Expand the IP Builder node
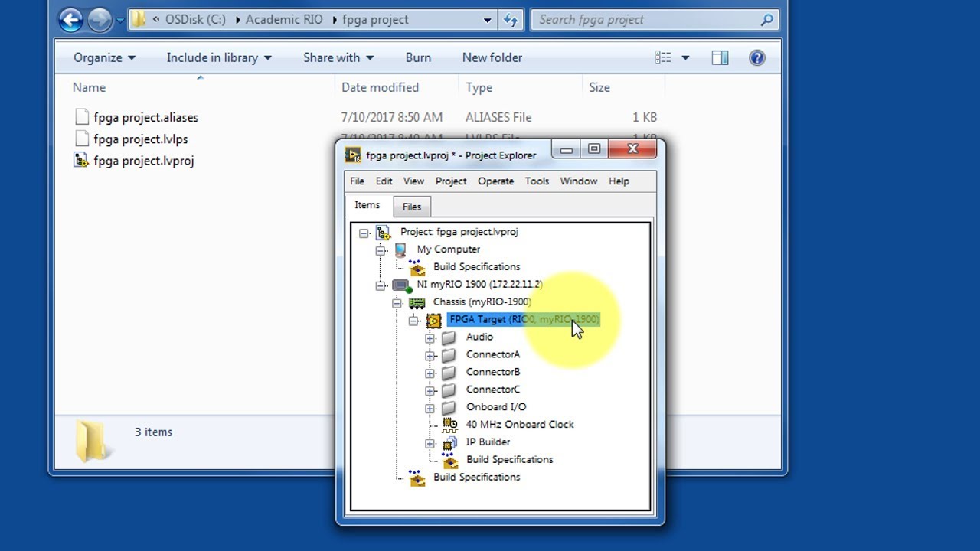Viewport: 980px width, 551px height. tap(430, 444)
